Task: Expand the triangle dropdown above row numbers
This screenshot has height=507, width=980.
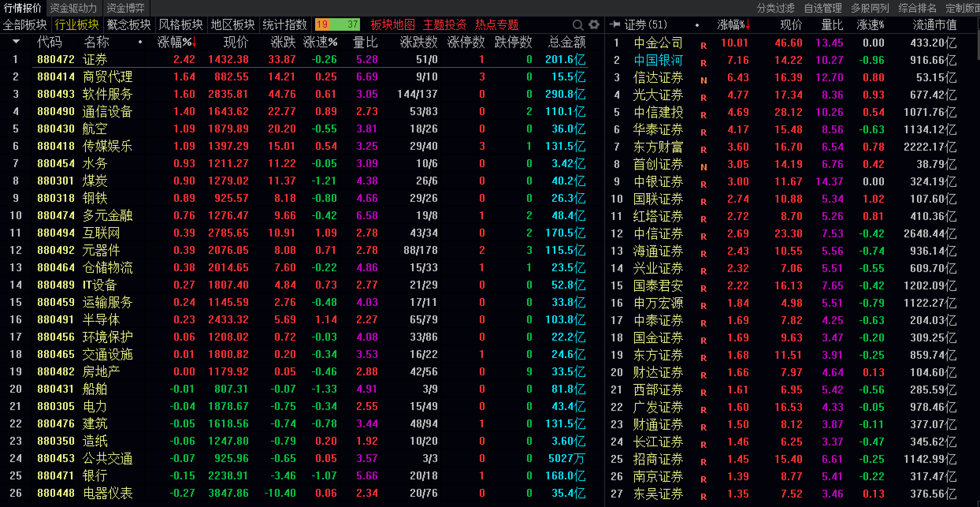Action: click(x=16, y=41)
